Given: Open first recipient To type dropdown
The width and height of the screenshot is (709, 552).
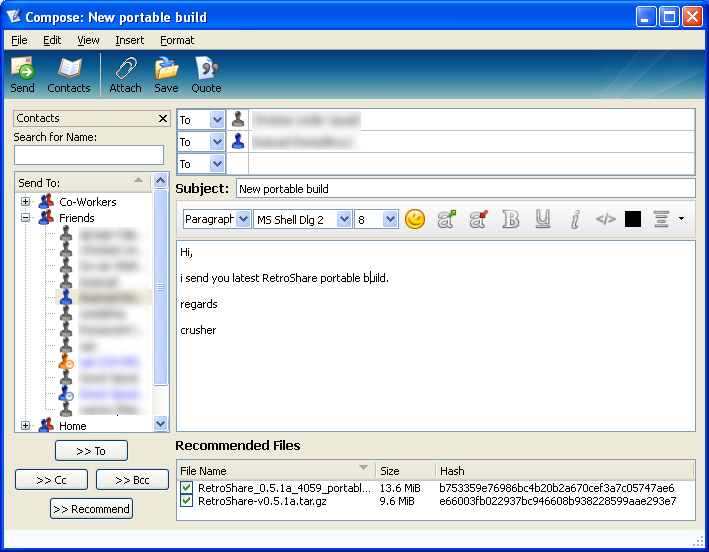Looking at the screenshot, I should [x=217, y=120].
